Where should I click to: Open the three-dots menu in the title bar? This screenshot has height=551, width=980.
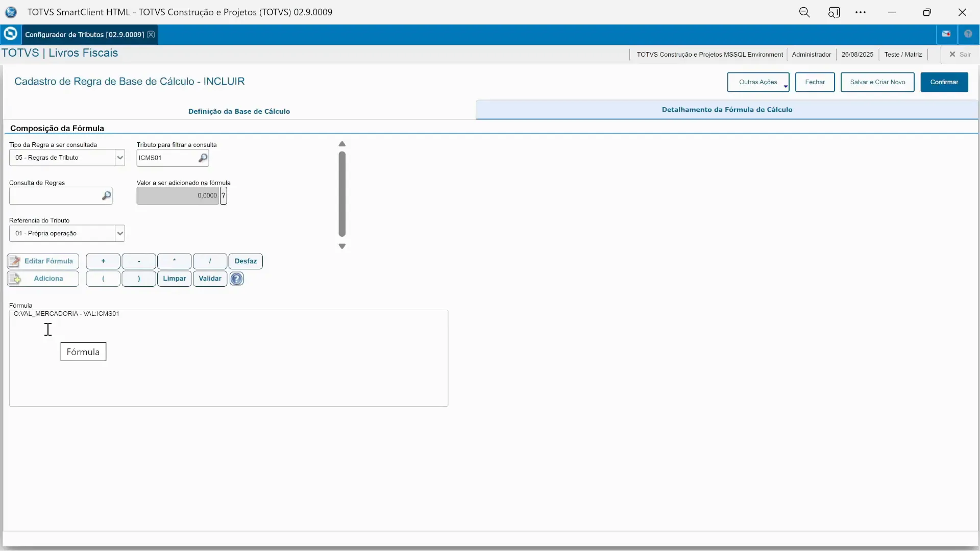[x=861, y=12]
